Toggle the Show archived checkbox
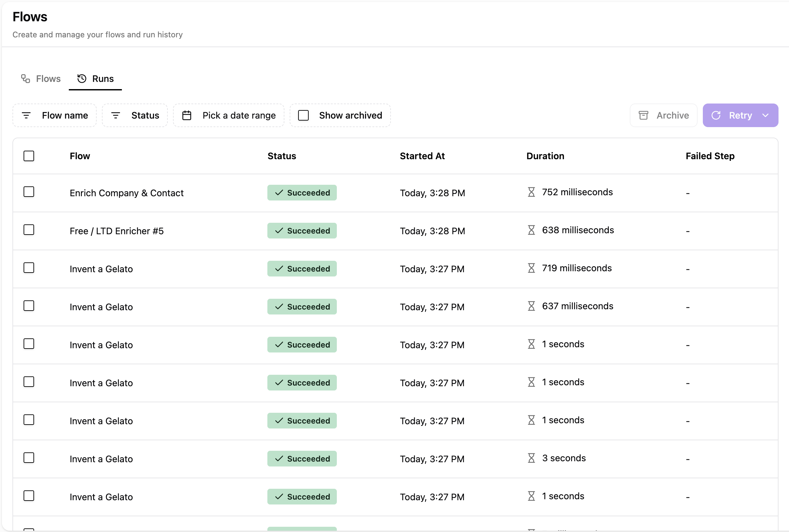This screenshot has height=532, width=789. [x=303, y=115]
